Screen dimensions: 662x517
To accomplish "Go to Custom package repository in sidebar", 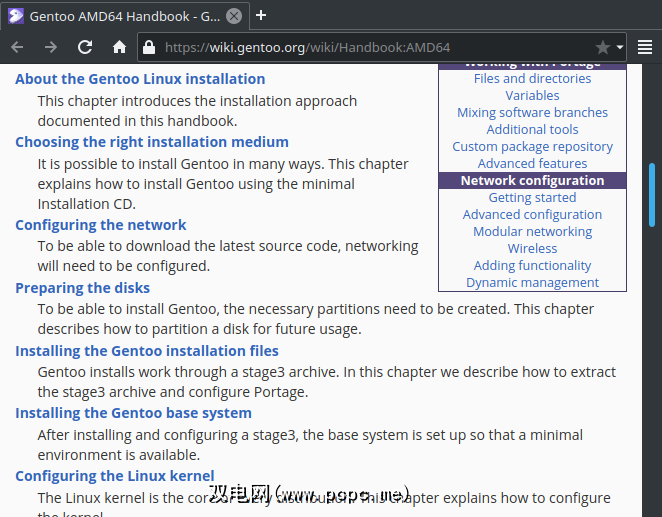I will click(532, 146).
